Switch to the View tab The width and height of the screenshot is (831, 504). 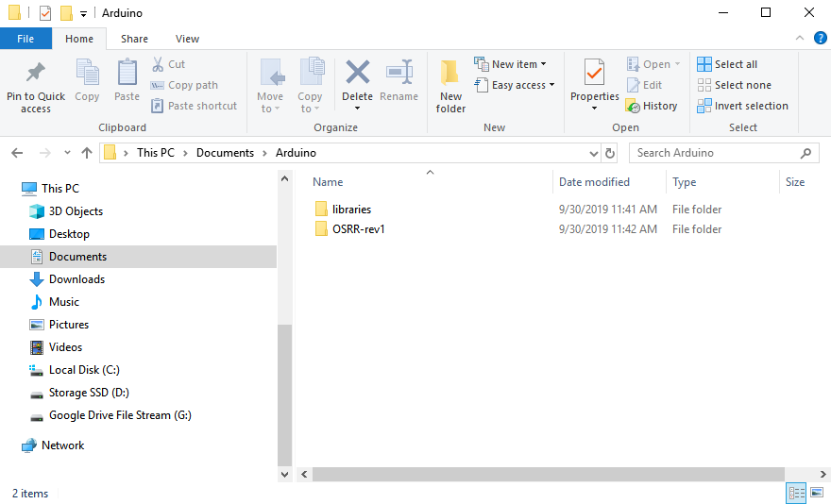pyautogui.click(x=187, y=39)
